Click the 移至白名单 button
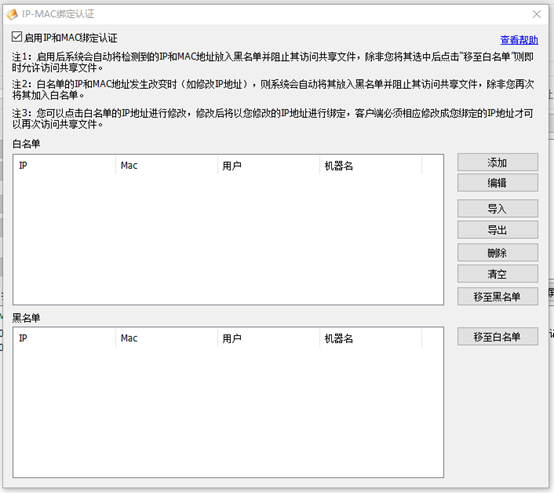This screenshot has height=493, width=554. coord(497,336)
